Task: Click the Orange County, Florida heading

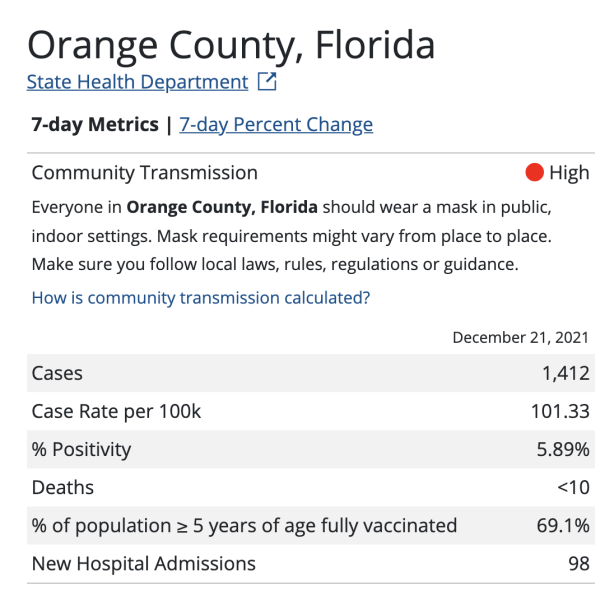Action: pyautogui.click(x=231, y=44)
